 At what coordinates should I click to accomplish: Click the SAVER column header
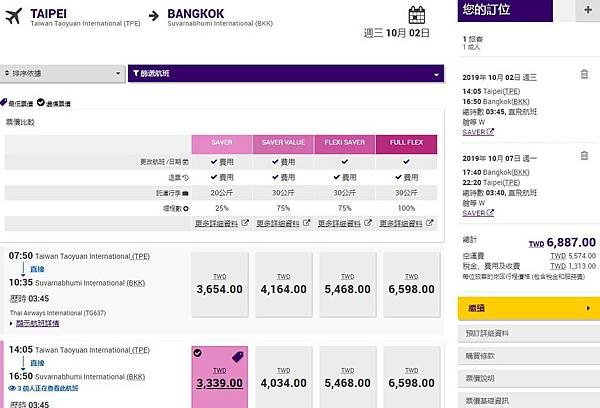tap(222, 144)
